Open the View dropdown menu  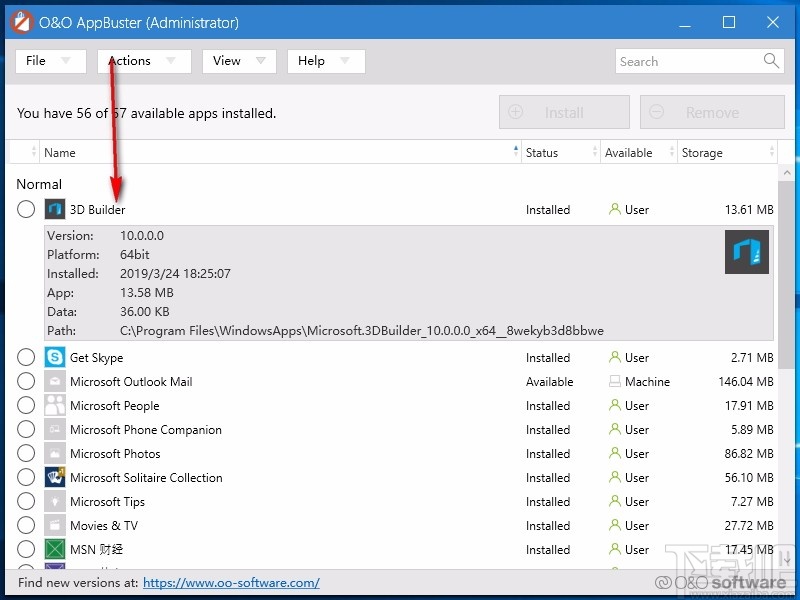point(238,61)
